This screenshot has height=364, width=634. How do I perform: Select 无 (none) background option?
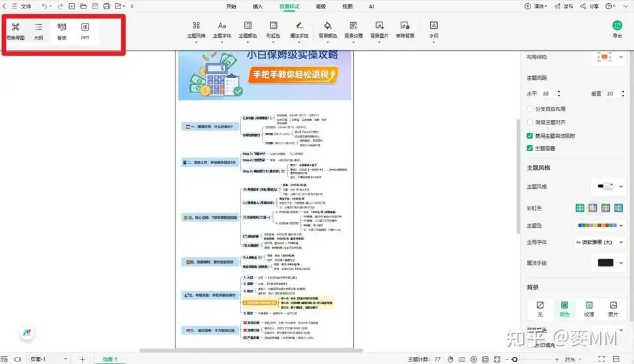point(540,309)
